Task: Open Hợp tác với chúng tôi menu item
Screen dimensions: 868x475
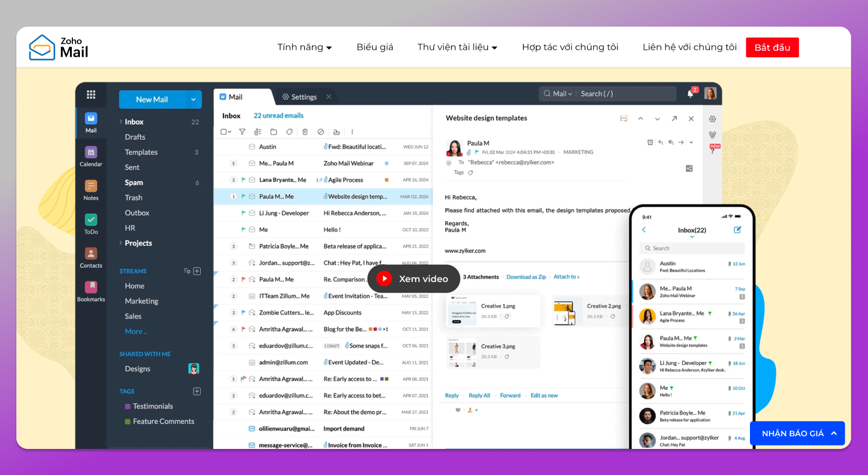Action: point(570,47)
